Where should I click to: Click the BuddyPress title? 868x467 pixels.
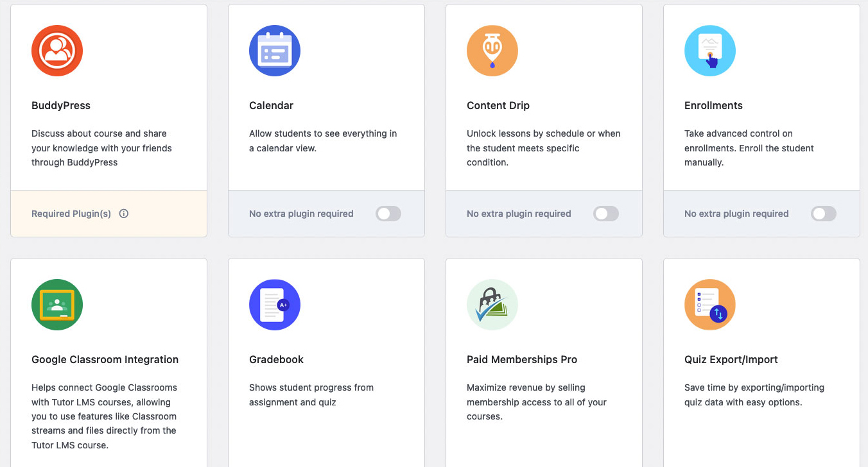point(61,106)
